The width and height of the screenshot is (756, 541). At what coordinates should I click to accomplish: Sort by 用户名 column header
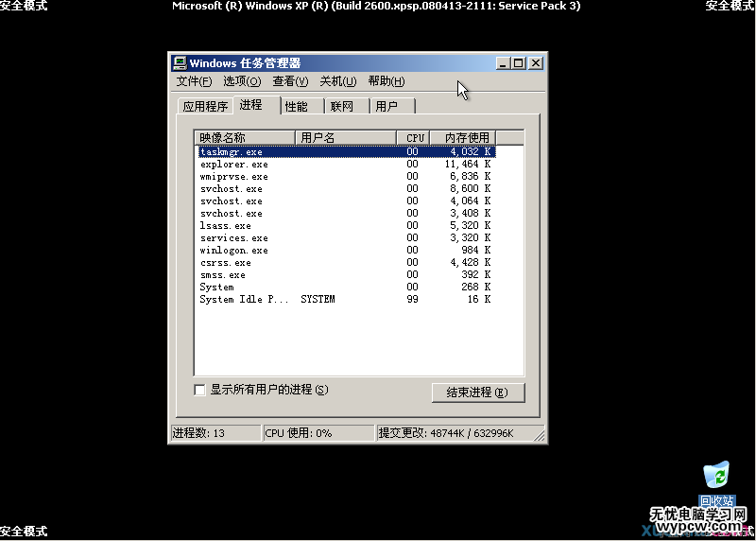pos(345,137)
